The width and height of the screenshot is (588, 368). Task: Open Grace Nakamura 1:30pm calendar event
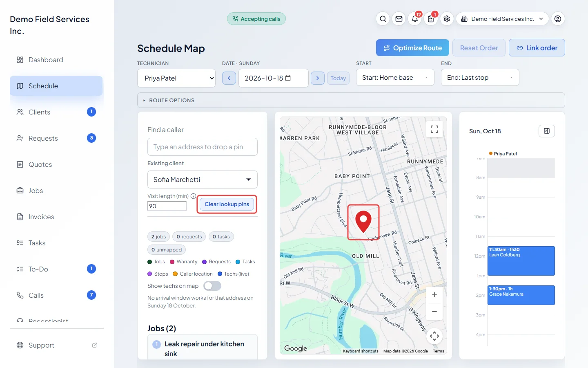coord(521,295)
